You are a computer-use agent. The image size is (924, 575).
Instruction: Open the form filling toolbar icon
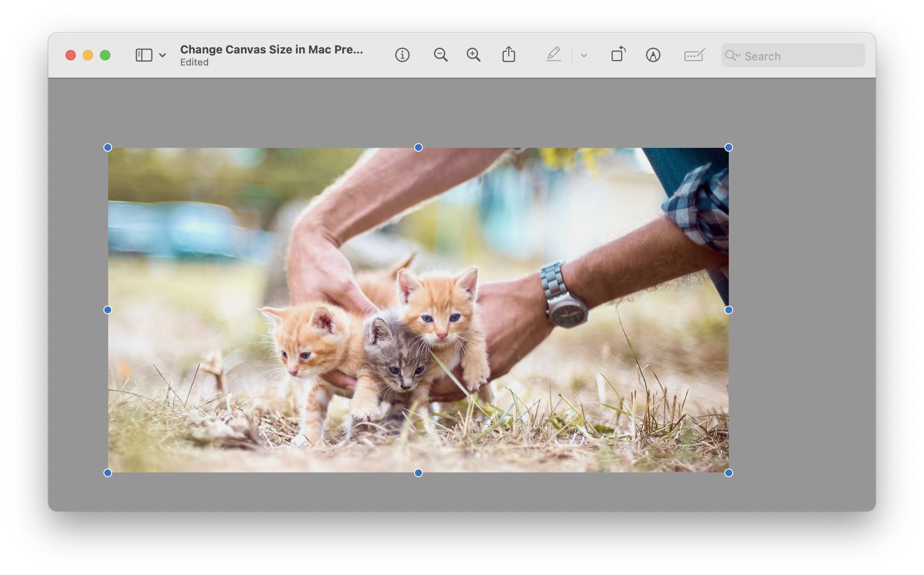point(695,55)
